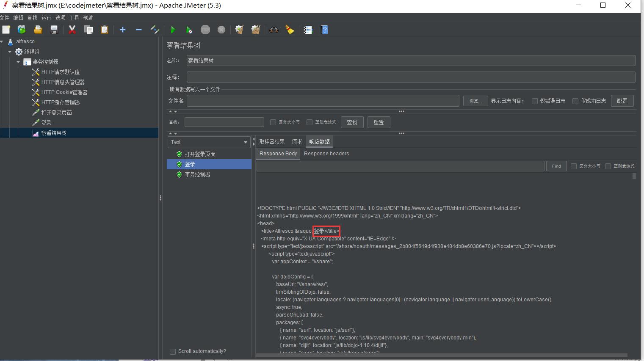Image resolution: width=644 pixels, height=361 pixels.
Task: Click the 名称 name input field
Action: 411,61
